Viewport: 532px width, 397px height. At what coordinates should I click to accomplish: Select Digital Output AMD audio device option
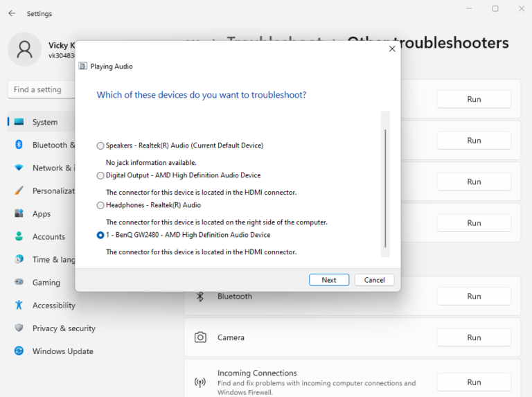pyautogui.click(x=101, y=176)
